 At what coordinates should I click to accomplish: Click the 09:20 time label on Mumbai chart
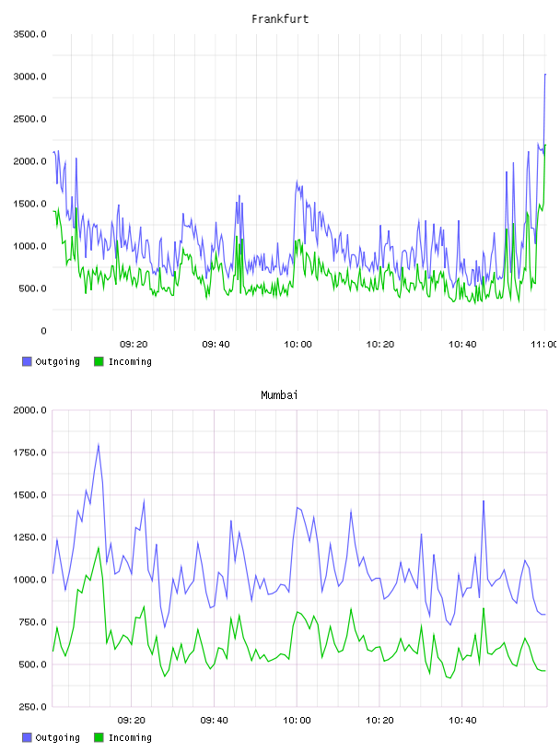(x=132, y=721)
